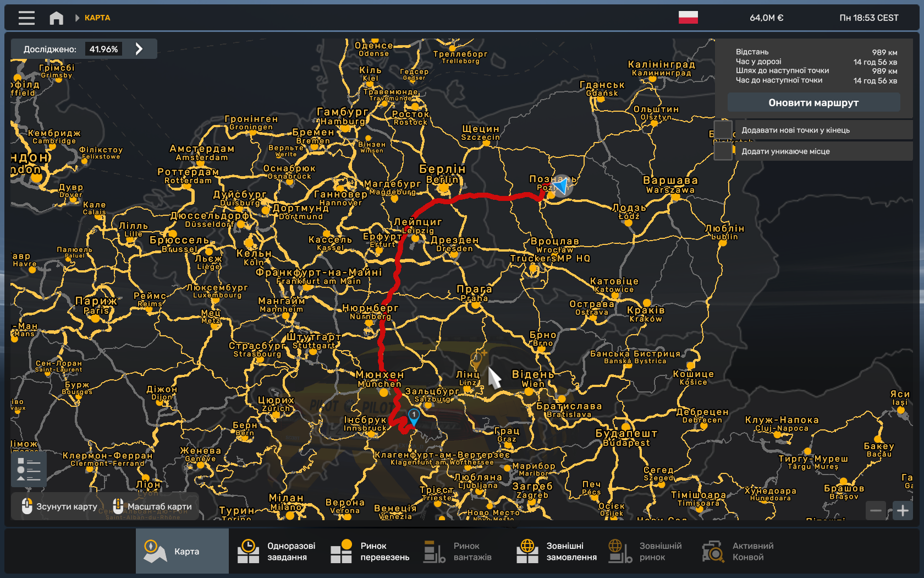Viewport: 924px width, 578px height.
Task: Click the 'КАРТА' breadcrumb label
Action: point(97,18)
